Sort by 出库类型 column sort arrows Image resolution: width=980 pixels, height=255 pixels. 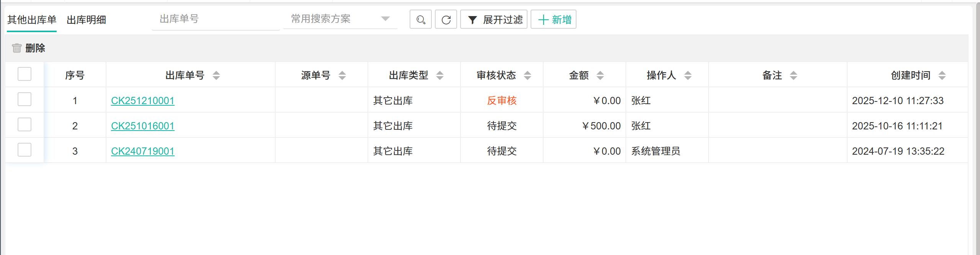[440, 75]
